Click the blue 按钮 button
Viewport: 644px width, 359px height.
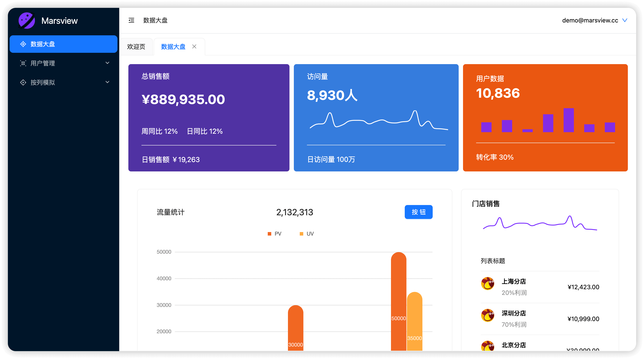click(418, 212)
